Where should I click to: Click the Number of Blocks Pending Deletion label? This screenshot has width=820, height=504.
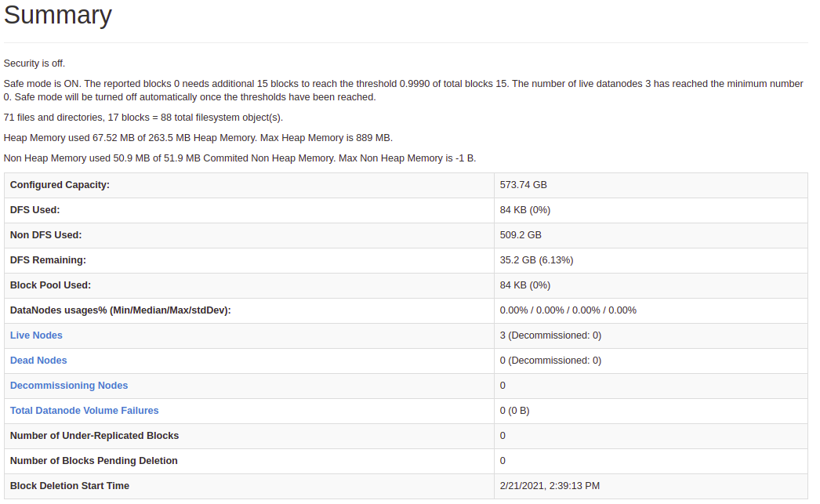click(x=93, y=461)
